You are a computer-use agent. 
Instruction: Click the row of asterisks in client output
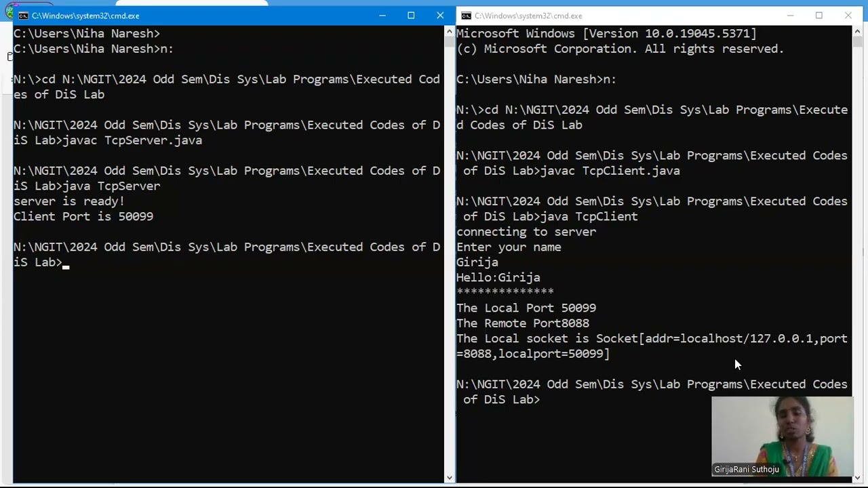coord(505,291)
